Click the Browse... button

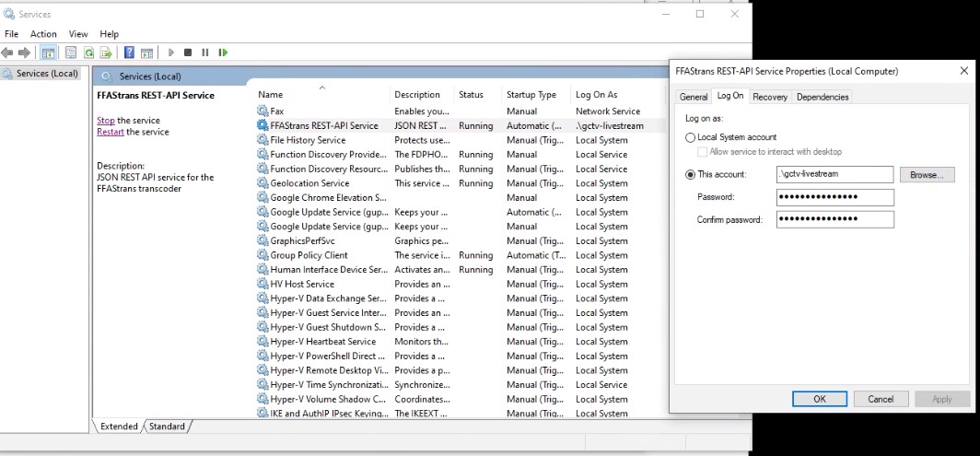click(927, 174)
